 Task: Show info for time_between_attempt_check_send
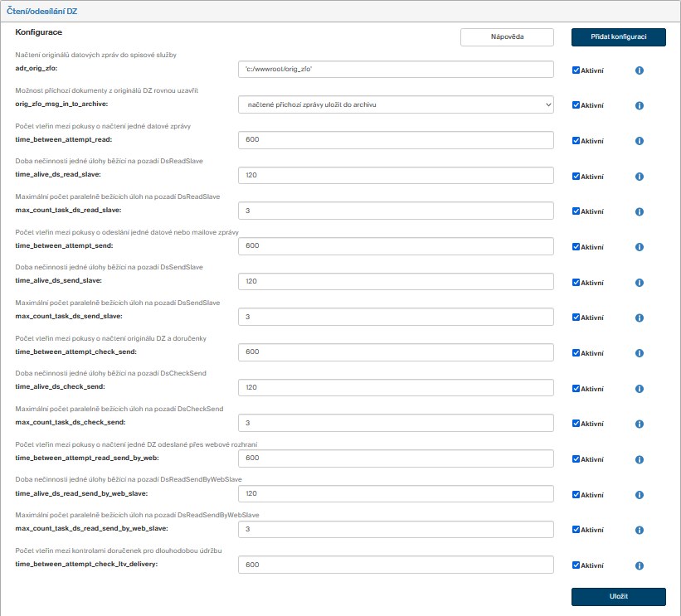click(639, 353)
